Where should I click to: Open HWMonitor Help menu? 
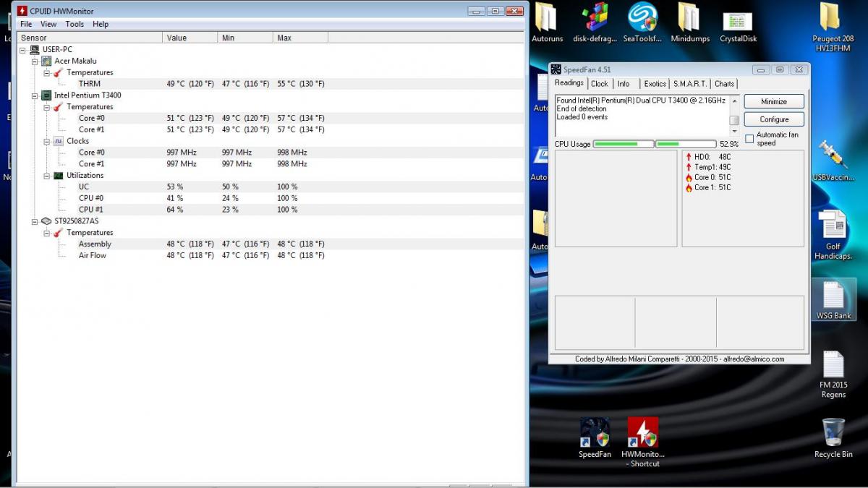[101, 24]
